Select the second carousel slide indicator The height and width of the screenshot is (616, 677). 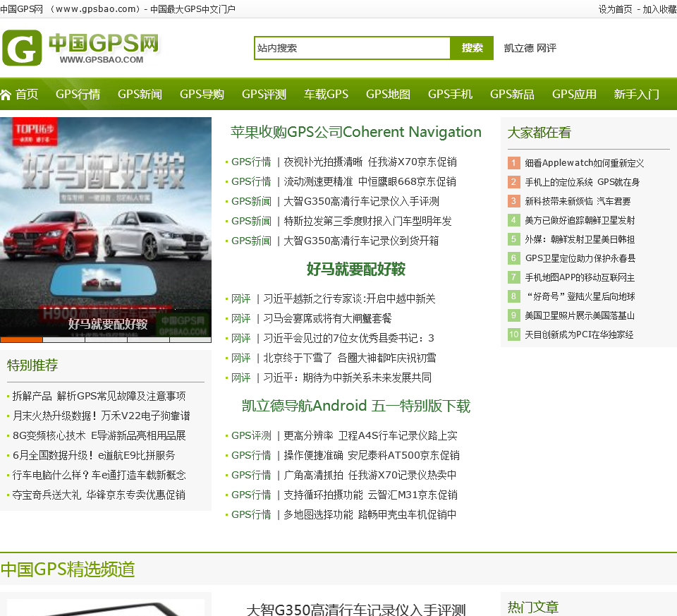(63, 340)
